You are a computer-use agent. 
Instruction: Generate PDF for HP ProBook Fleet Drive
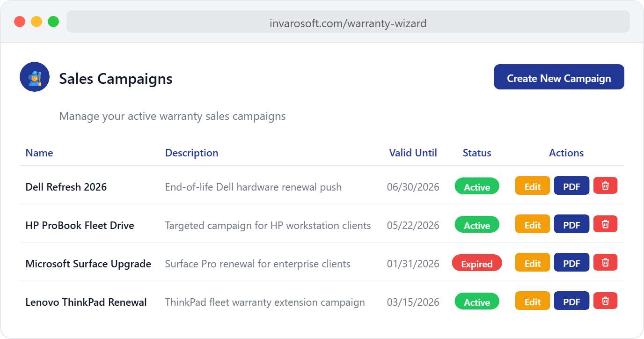tap(571, 224)
